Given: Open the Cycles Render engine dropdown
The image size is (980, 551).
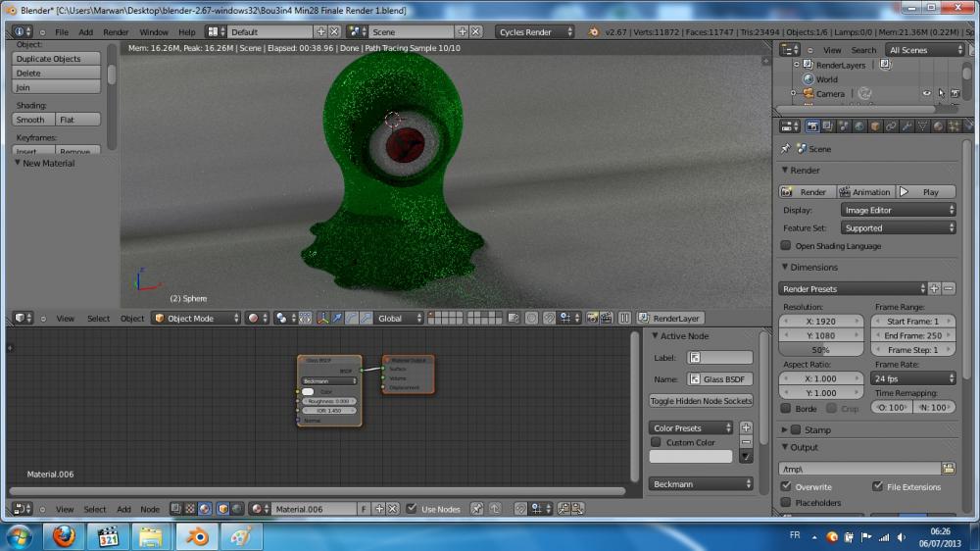Looking at the screenshot, I should [x=535, y=31].
